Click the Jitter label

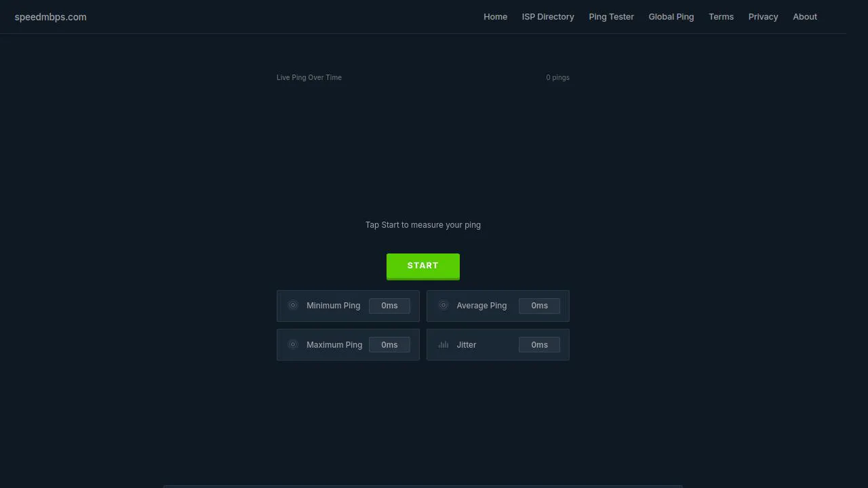[467, 345]
